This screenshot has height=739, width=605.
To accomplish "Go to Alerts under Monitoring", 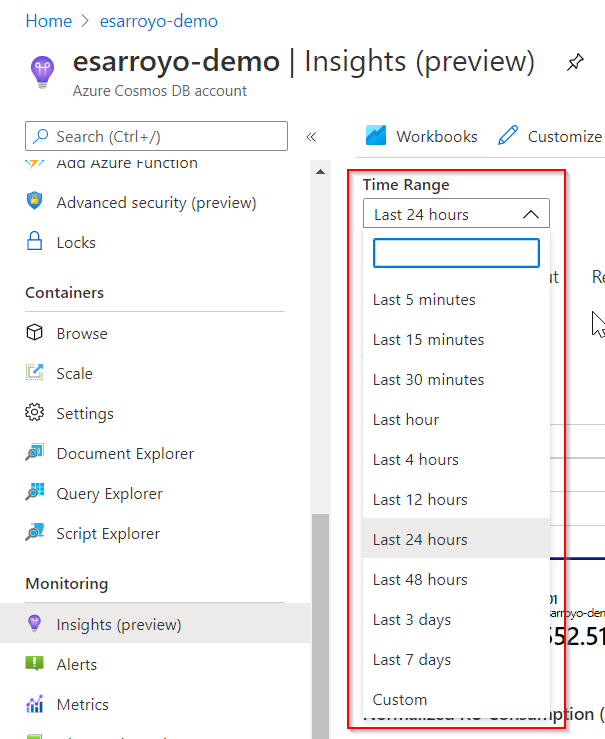I will tap(77, 664).
